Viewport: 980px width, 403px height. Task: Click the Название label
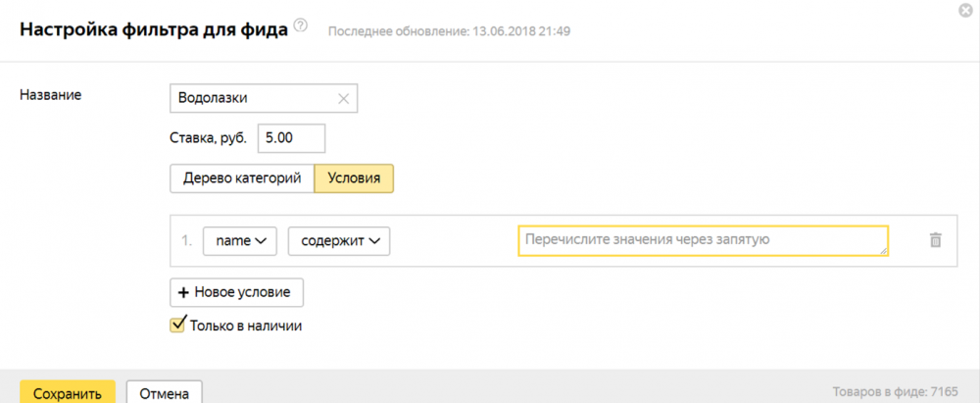[51, 95]
